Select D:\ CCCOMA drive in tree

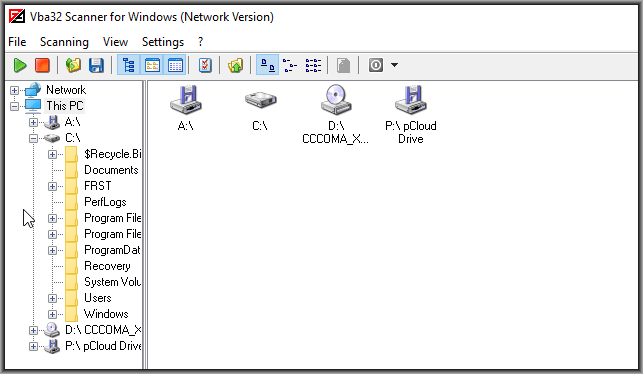pos(103,330)
